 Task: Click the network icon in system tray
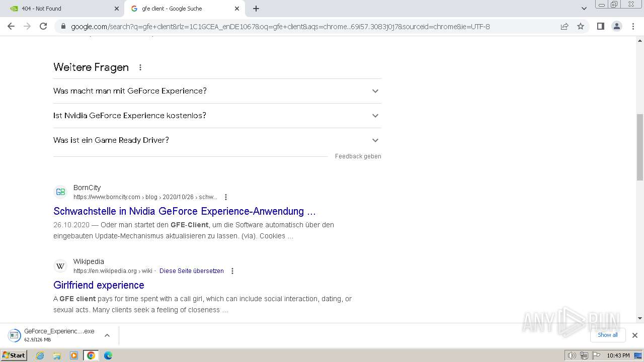click(x=584, y=355)
